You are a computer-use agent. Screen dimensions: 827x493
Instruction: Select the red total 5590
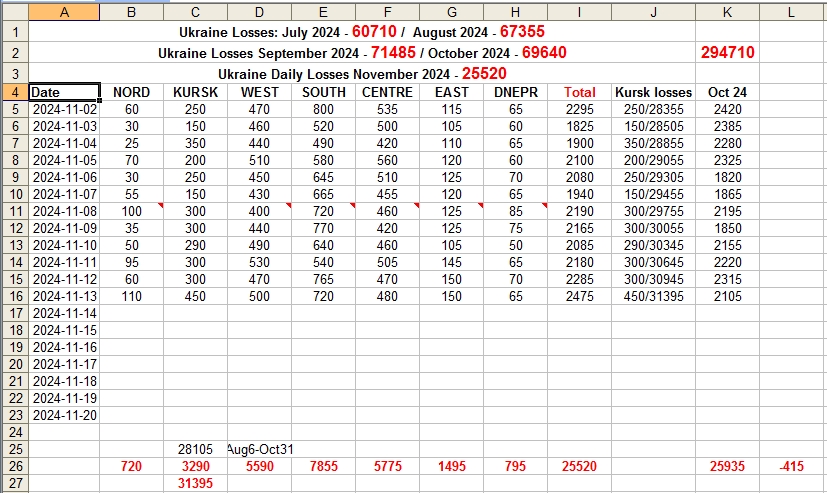click(x=259, y=466)
